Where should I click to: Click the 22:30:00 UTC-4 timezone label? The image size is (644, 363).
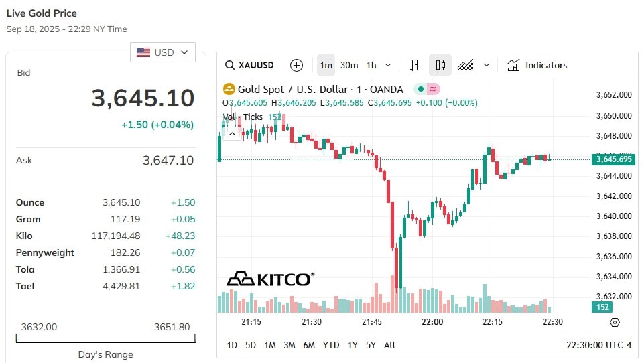point(598,345)
